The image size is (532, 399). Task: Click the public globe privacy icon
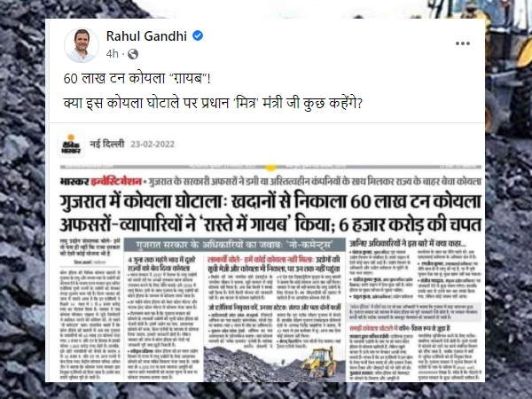[133, 54]
